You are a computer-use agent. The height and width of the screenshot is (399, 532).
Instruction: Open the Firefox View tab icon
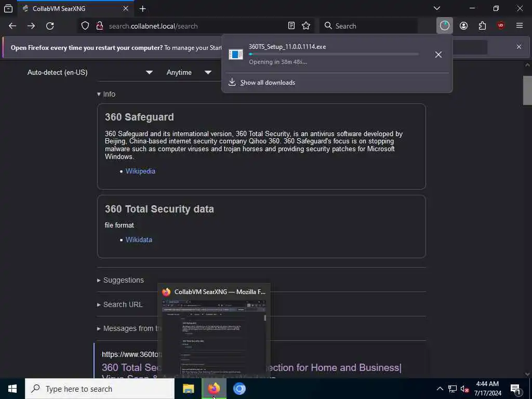point(8,8)
